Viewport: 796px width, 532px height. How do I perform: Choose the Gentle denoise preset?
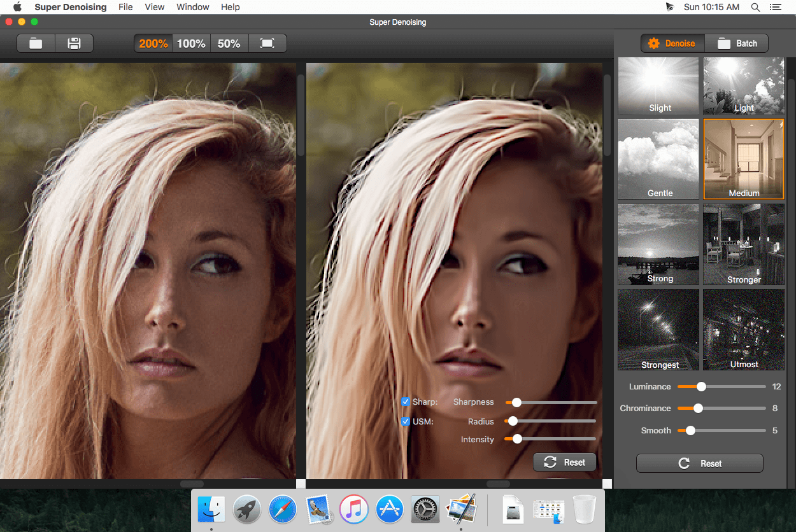tap(658, 158)
